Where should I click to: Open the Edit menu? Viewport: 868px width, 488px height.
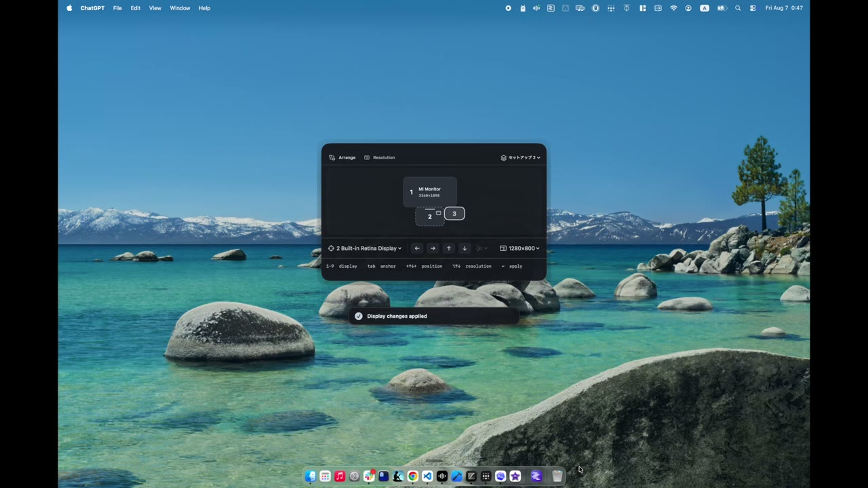[x=136, y=8]
